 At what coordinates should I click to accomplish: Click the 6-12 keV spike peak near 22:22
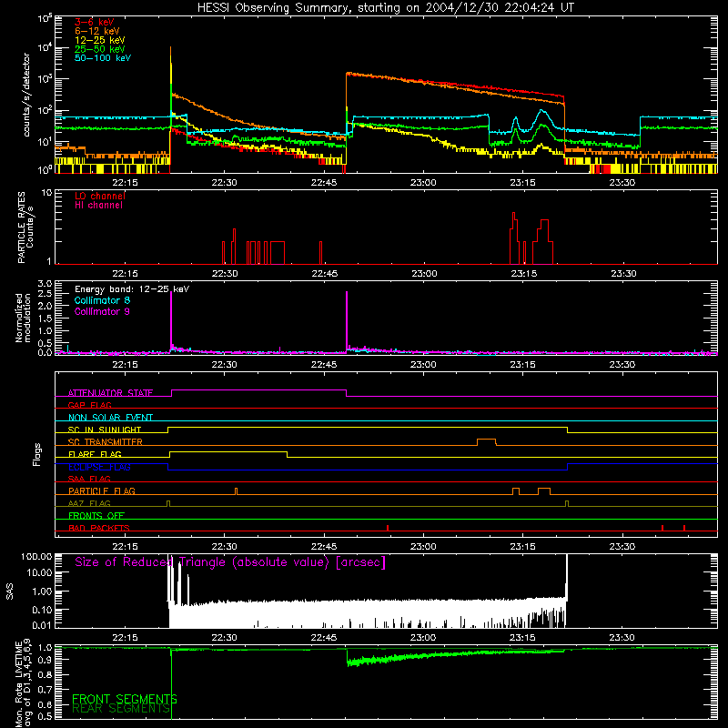170,48
